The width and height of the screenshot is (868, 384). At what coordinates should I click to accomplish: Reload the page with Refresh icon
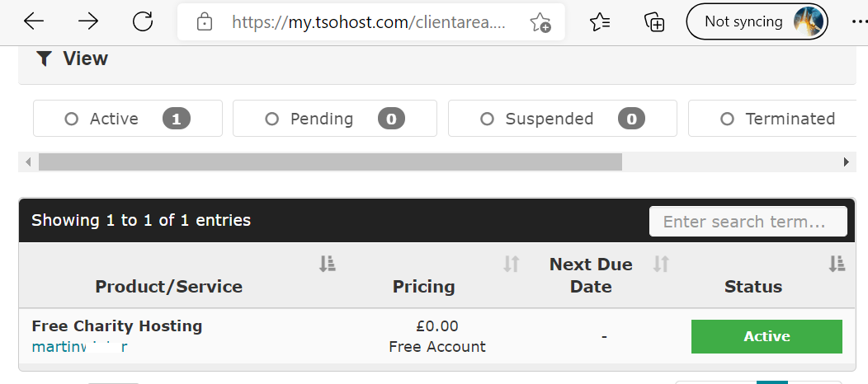142,21
